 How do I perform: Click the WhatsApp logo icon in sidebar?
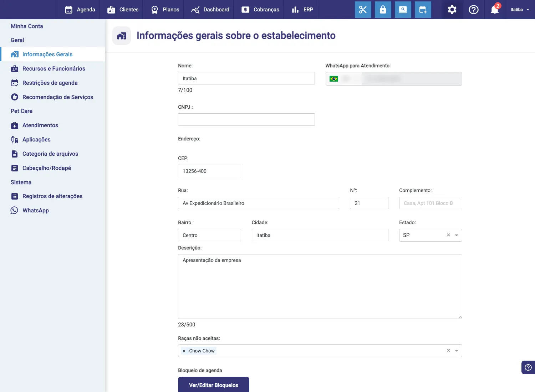click(14, 210)
